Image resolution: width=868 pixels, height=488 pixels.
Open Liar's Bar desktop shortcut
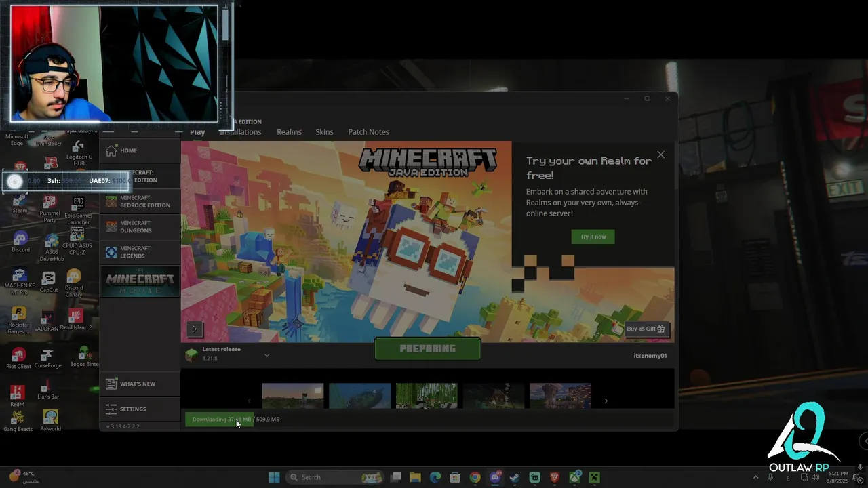coord(48,389)
